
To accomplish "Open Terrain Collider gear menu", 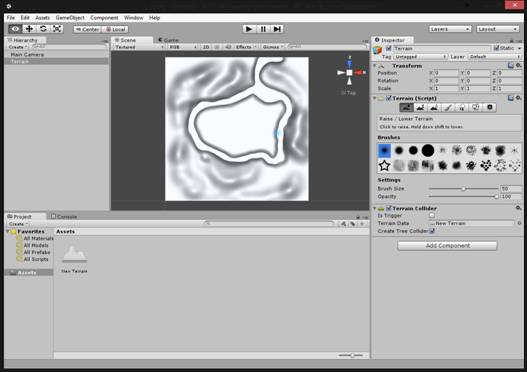I will click(x=519, y=208).
